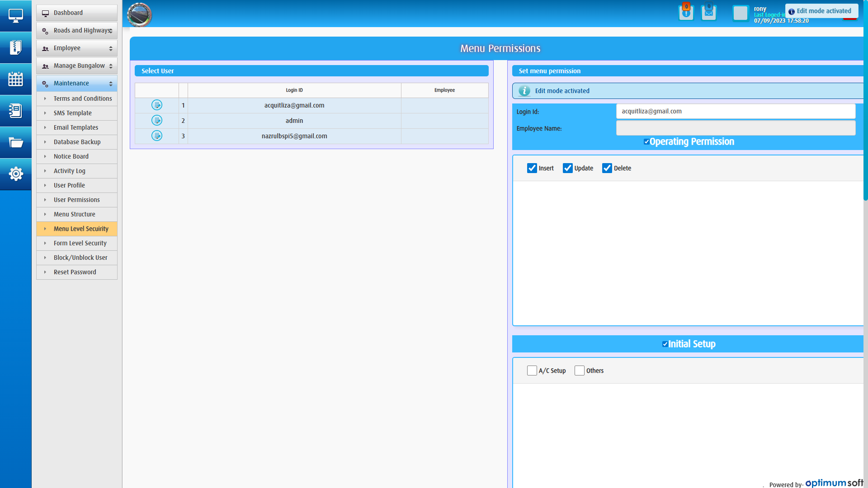The width and height of the screenshot is (868, 488).
Task: Click edit icon for admin user row
Action: click(157, 121)
